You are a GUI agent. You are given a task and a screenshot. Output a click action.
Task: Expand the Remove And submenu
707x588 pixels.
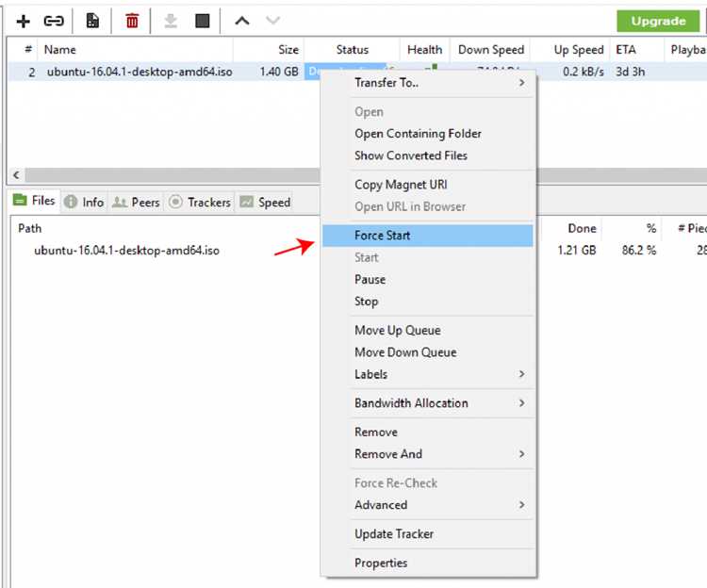pos(427,454)
